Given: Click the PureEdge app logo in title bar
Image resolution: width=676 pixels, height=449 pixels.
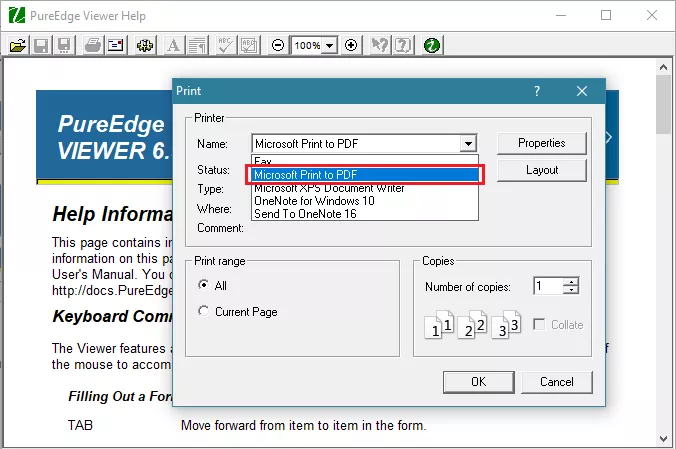Looking at the screenshot, I should 16,16.
